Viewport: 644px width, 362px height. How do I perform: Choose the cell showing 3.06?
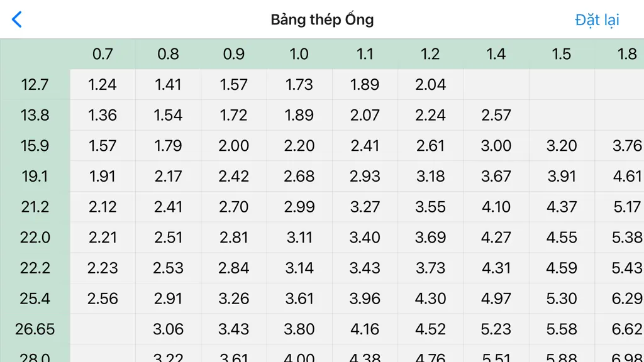(x=169, y=329)
